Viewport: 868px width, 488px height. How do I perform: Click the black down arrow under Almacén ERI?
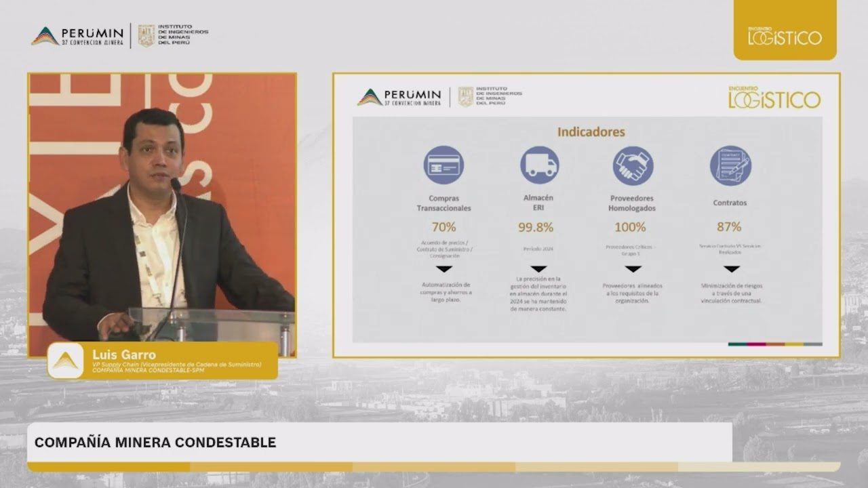pos(538,269)
